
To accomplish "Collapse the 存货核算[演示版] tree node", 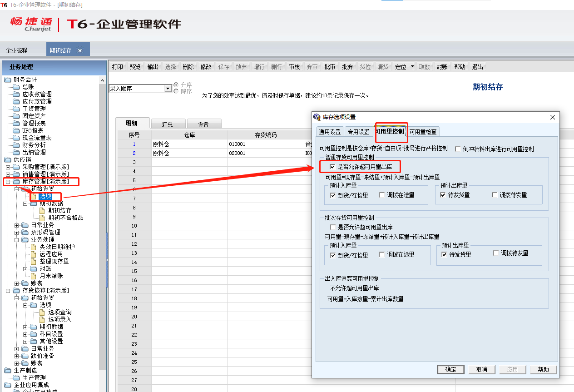I will click(8, 290).
